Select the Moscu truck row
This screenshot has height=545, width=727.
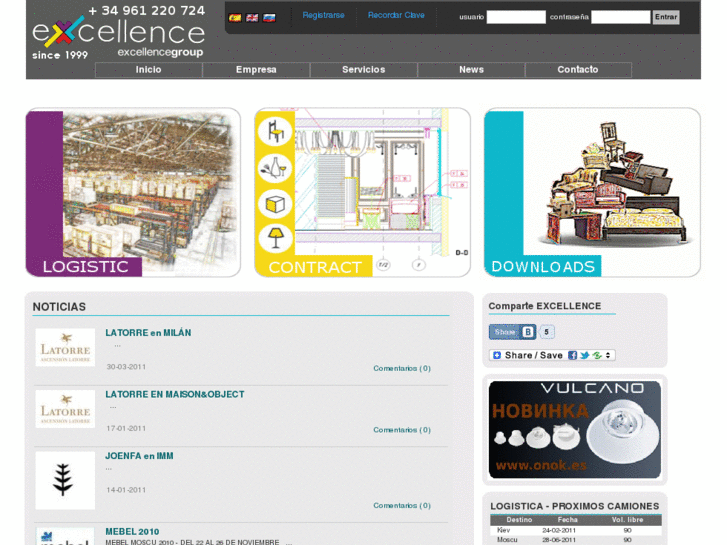[x=576, y=540]
